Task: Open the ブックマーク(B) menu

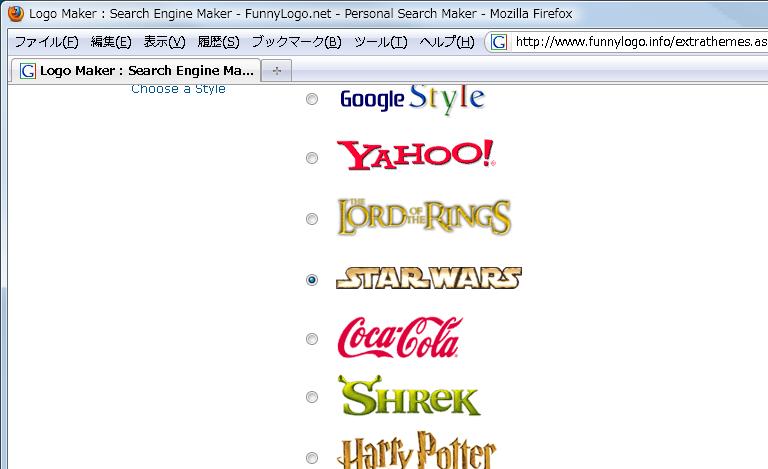Action: pos(296,42)
